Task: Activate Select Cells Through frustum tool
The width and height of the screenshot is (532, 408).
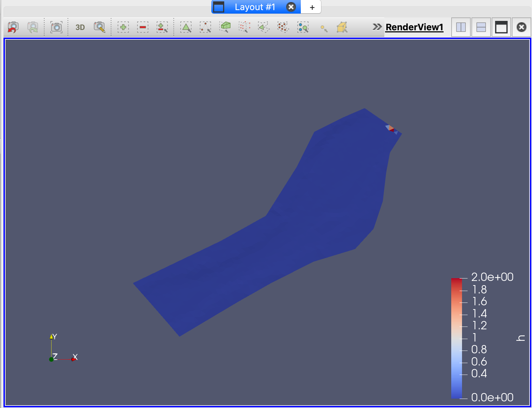Action: 225,27
